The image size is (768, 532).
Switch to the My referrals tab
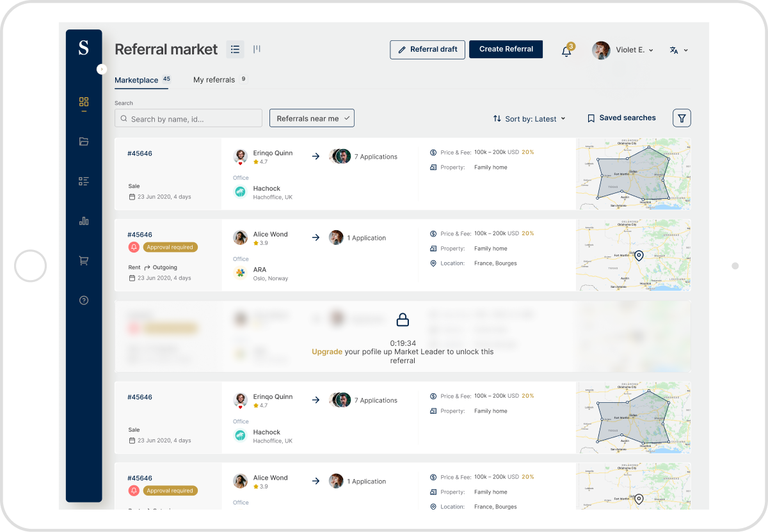(214, 80)
